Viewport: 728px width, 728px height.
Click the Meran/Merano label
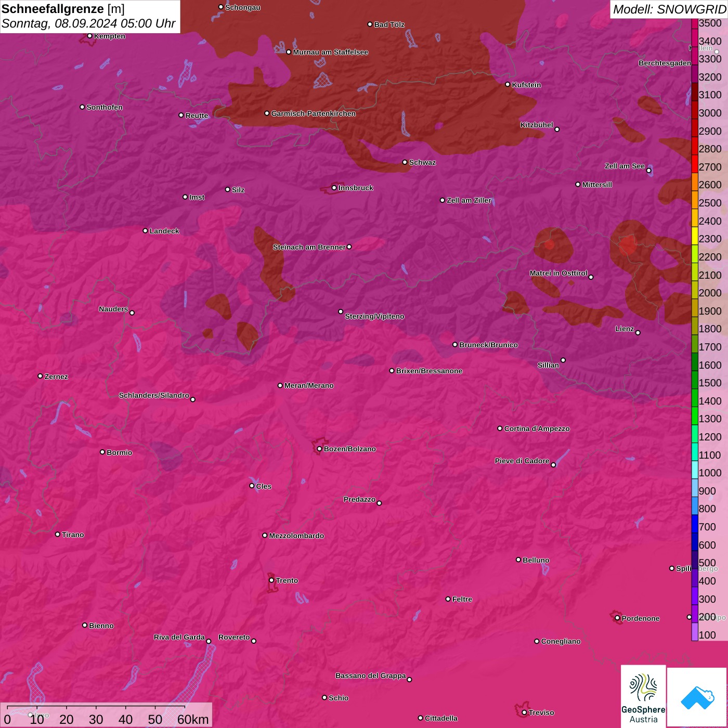coord(309,385)
